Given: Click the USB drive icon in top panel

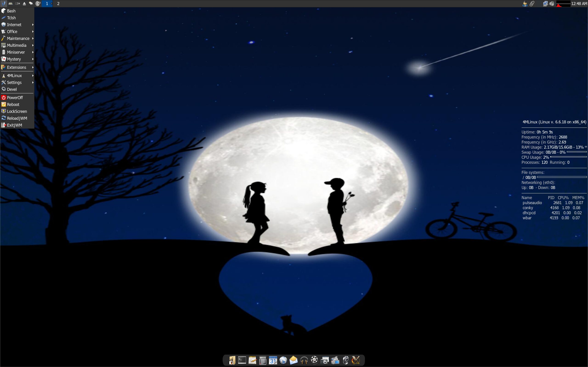Looking at the screenshot, I should coord(17,3).
